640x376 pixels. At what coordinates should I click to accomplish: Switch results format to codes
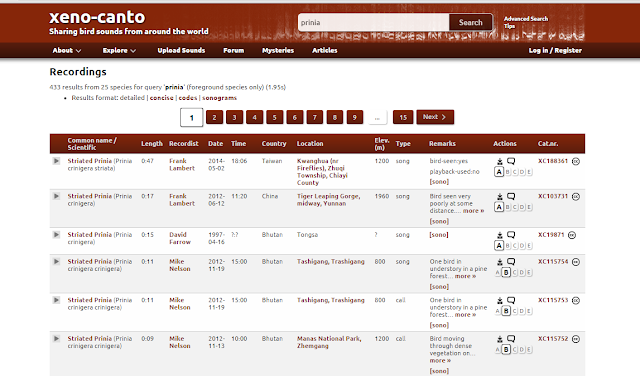click(188, 98)
